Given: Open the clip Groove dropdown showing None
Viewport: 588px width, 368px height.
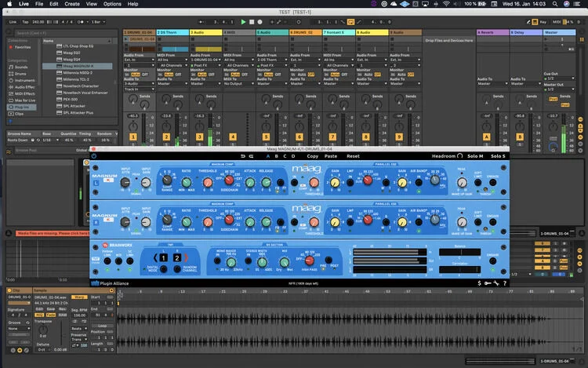Looking at the screenshot, I should pyautogui.click(x=19, y=329).
